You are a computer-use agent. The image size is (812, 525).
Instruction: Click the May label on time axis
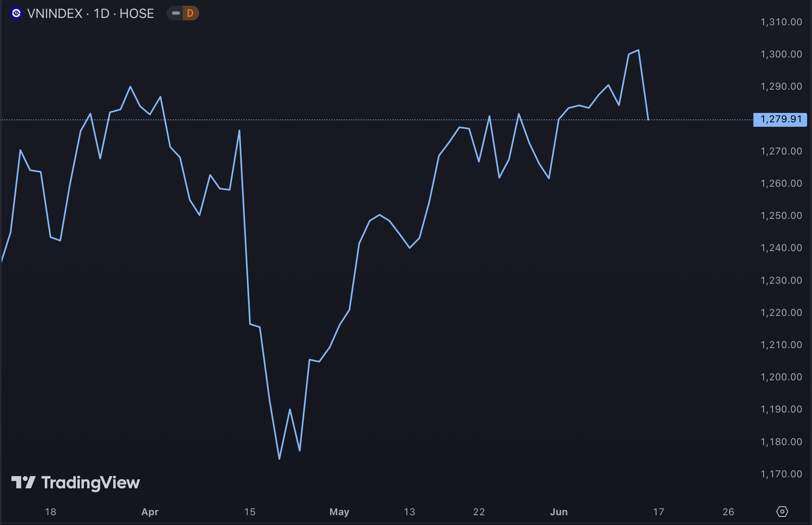339,512
